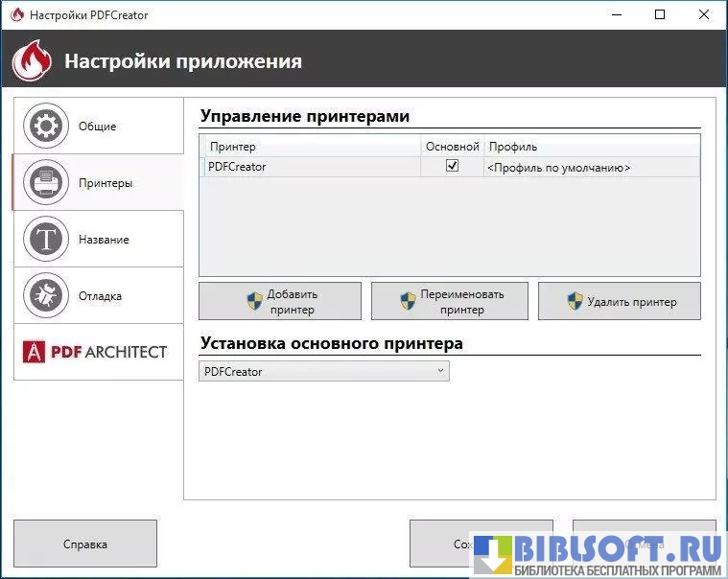
Task: Click the T icon for Название
Action: (46, 239)
